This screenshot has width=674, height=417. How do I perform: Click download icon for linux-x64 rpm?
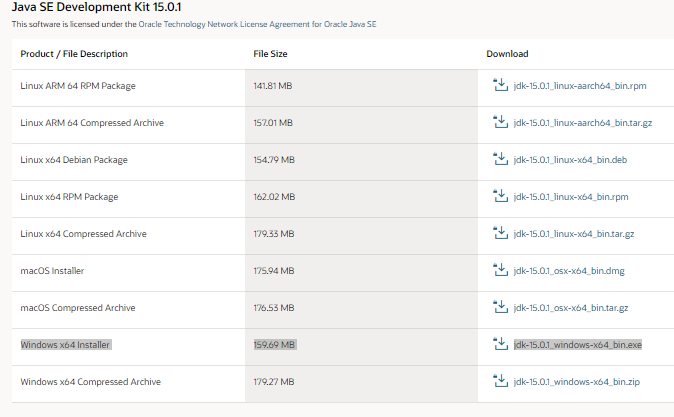point(500,196)
